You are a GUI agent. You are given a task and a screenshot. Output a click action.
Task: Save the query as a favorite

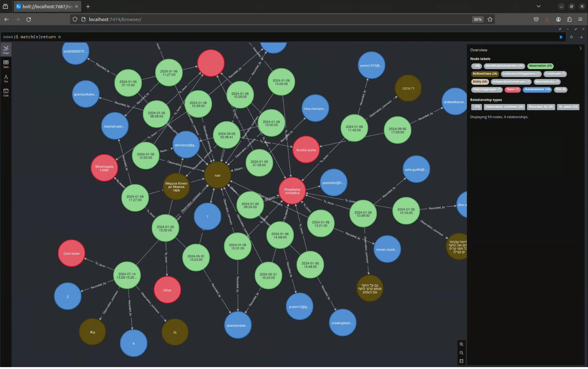(571, 37)
